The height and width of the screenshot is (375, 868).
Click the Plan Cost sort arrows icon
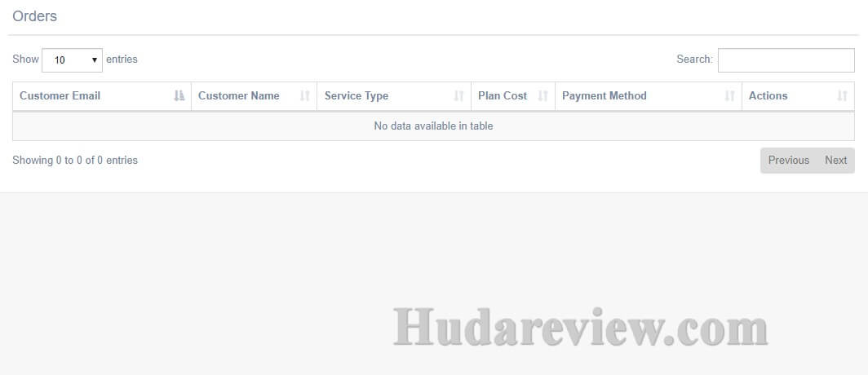click(x=542, y=96)
